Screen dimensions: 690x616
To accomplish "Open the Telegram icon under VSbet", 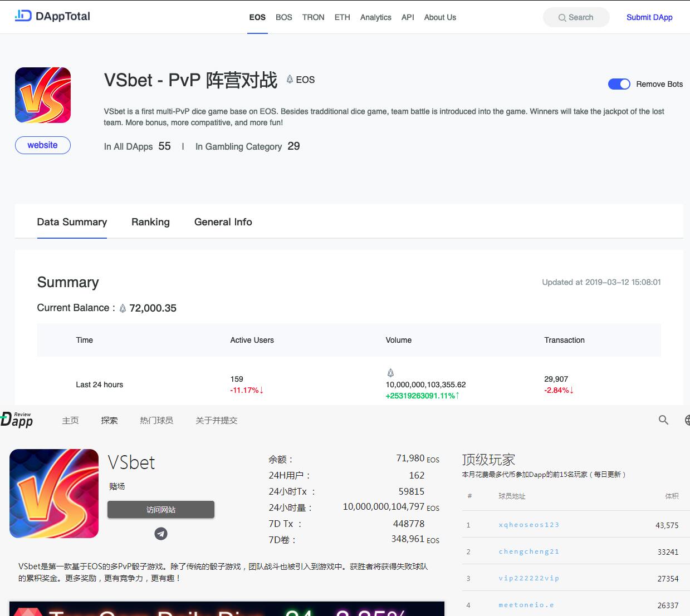I will coord(161,534).
